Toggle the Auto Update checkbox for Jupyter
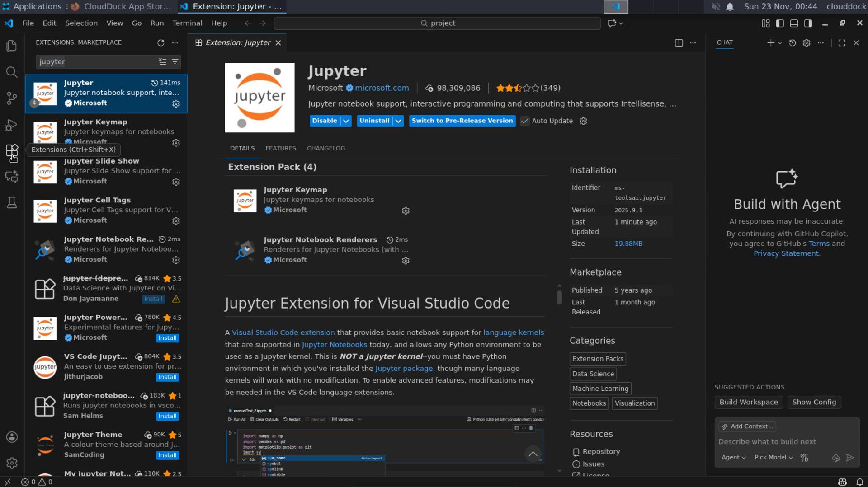Image resolution: width=868 pixels, height=487 pixels. click(525, 121)
